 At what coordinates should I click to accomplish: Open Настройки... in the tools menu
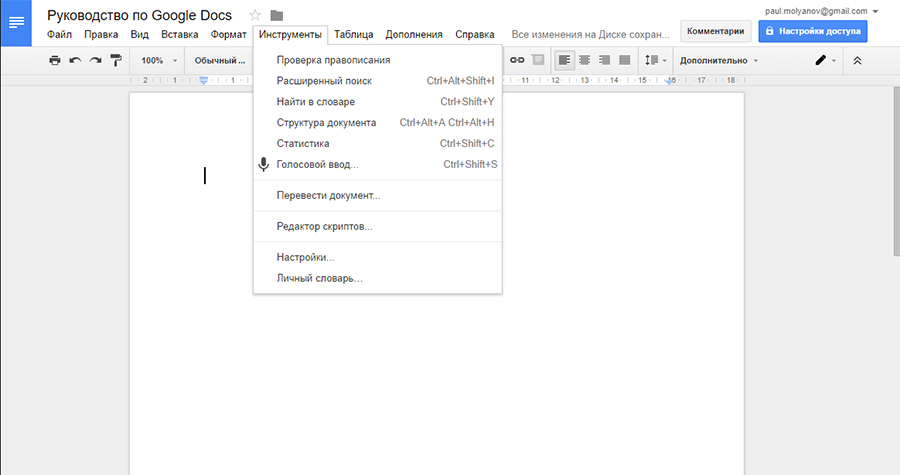[378, 258]
